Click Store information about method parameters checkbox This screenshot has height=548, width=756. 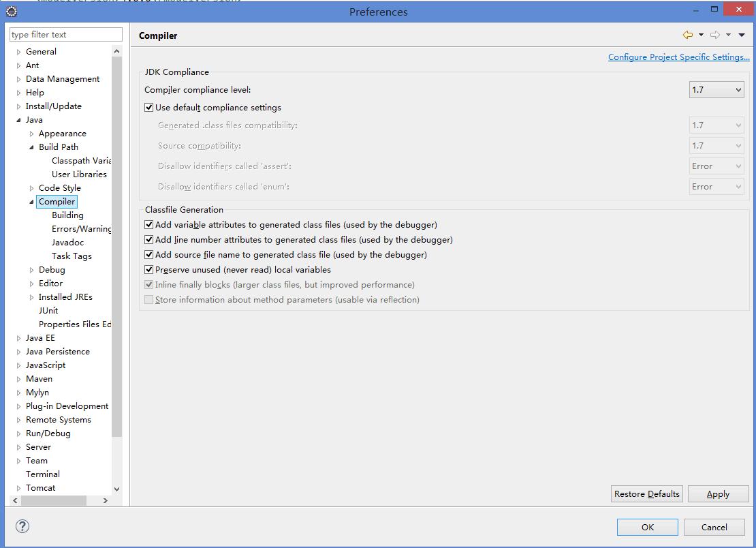coord(149,300)
